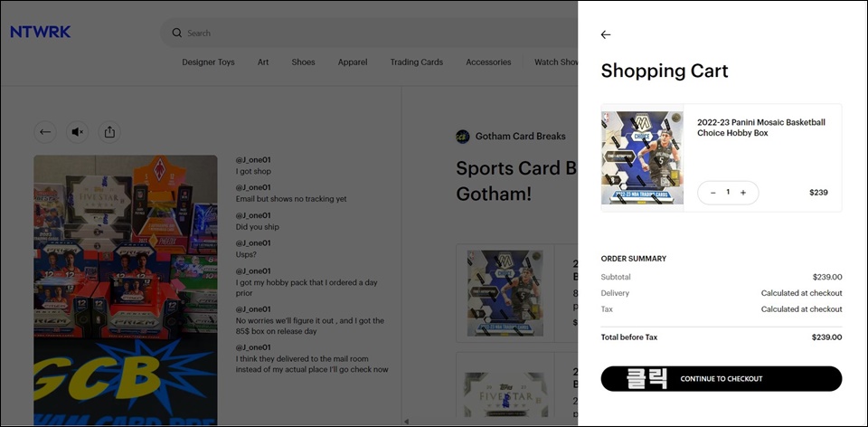Image resolution: width=868 pixels, height=427 pixels.
Task: Open the Accessories category
Action: click(488, 62)
